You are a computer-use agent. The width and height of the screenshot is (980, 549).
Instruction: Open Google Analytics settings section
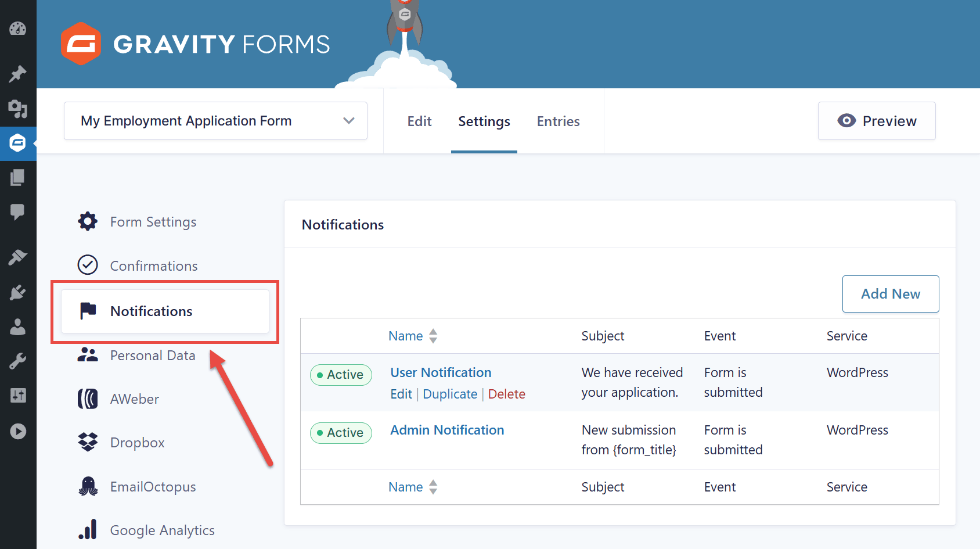(163, 530)
